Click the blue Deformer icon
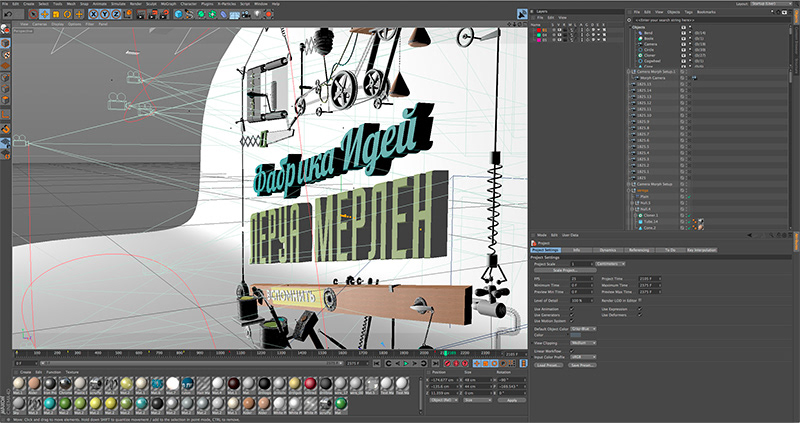The width and height of the screenshot is (800, 423). [x=223, y=14]
